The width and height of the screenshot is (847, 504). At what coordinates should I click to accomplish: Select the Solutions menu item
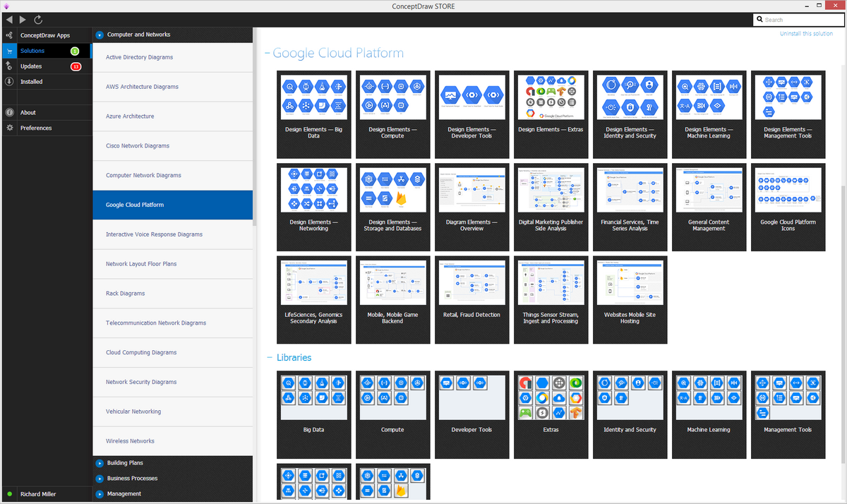point(46,51)
